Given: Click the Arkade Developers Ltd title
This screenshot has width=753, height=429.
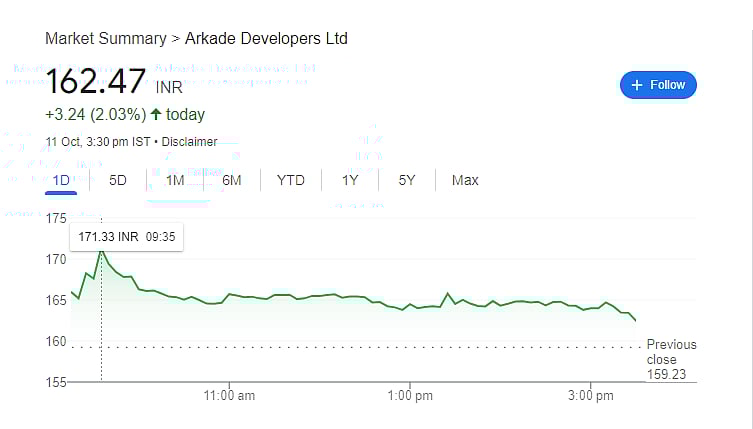Looking at the screenshot, I should (x=266, y=38).
